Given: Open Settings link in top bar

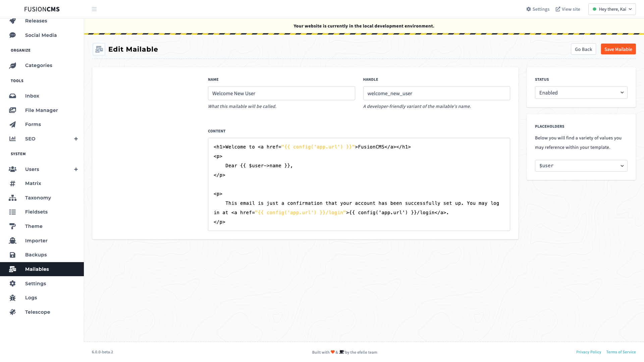Looking at the screenshot, I should (x=538, y=9).
